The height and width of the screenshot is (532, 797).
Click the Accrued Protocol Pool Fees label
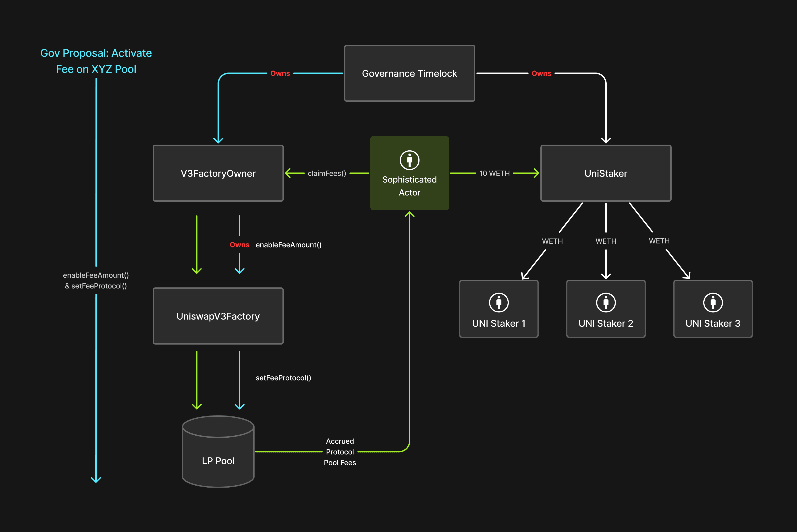[340, 452]
